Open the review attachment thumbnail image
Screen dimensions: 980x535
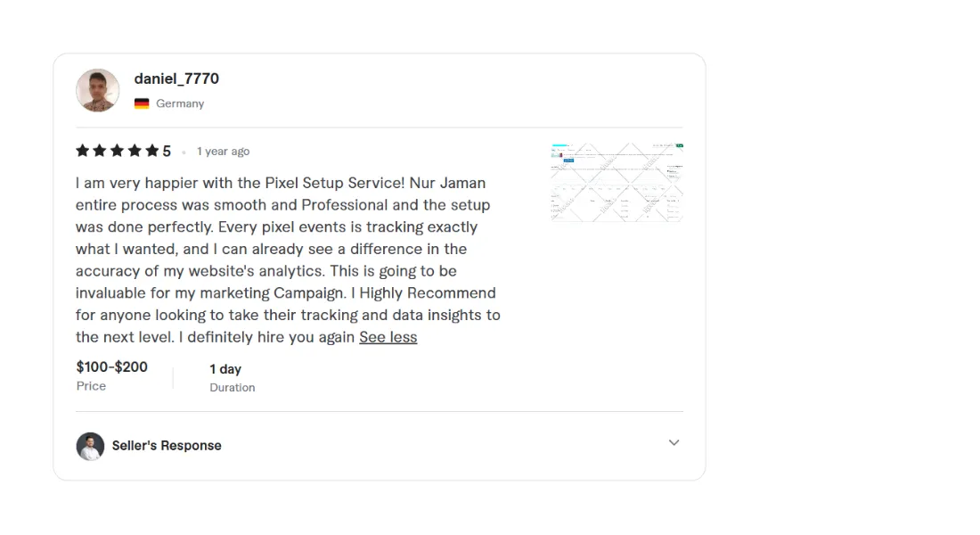coord(617,182)
